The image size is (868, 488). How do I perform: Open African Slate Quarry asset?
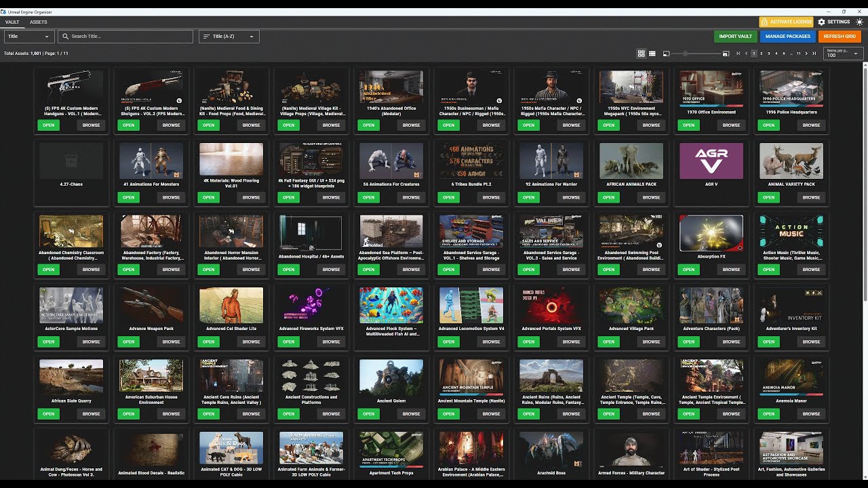[48, 413]
